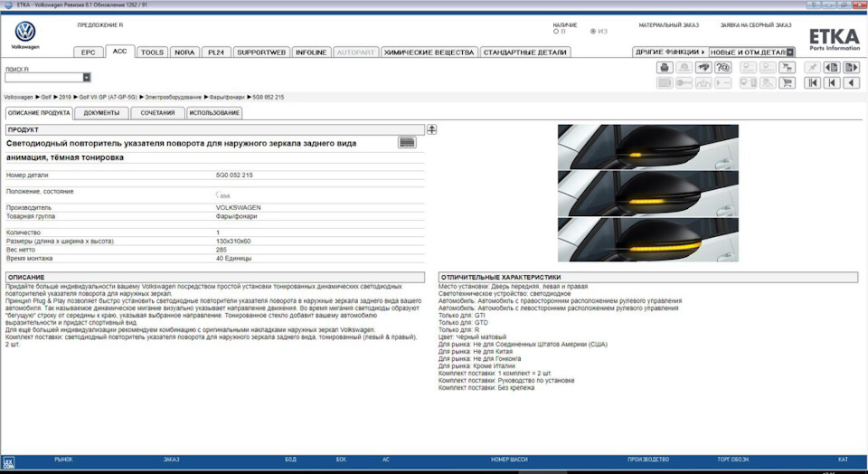Open the ПОИСК FI dropdown arrow

point(87,78)
